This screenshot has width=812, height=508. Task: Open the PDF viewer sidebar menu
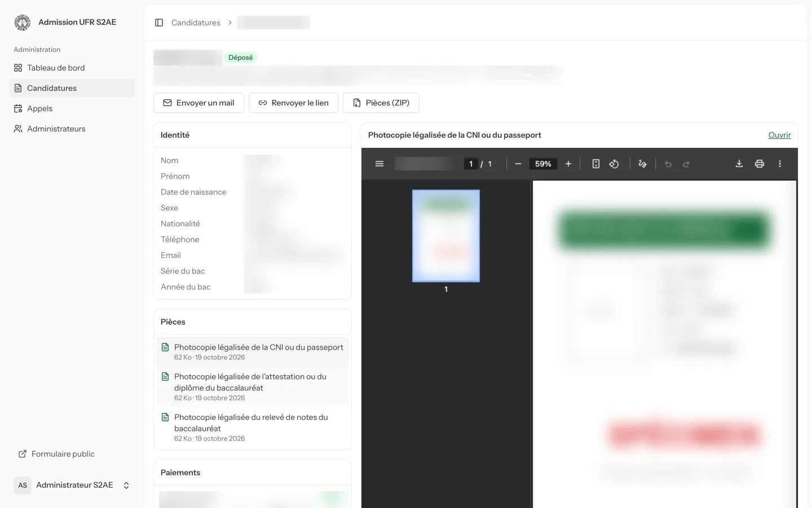coord(379,164)
